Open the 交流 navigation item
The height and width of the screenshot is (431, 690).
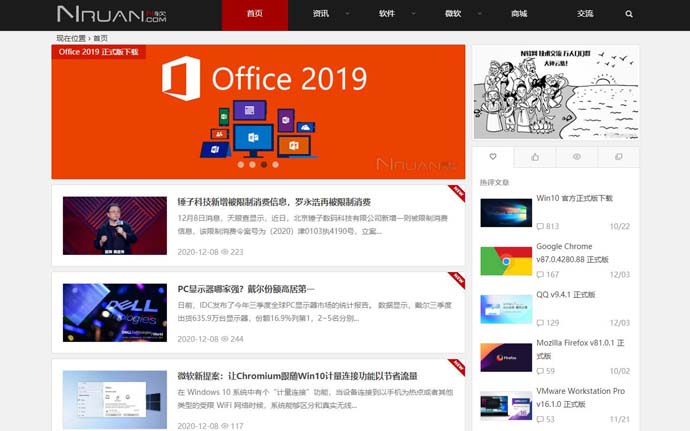click(585, 14)
